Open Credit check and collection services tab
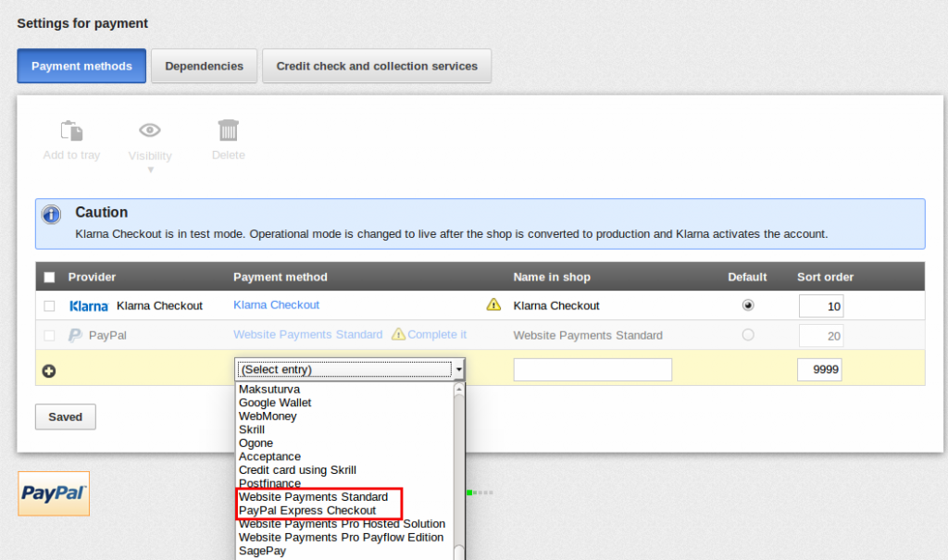The height and width of the screenshot is (560, 948). coord(377,66)
